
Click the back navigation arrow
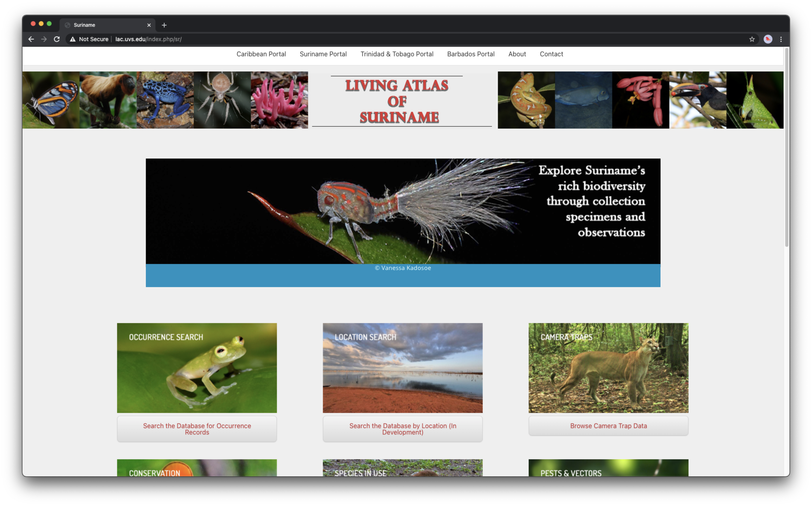(31, 39)
